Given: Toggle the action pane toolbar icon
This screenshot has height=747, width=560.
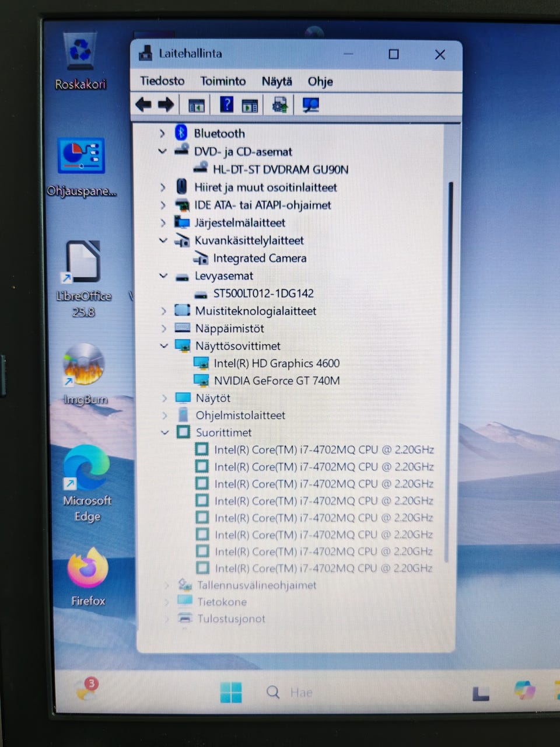Looking at the screenshot, I should [250, 106].
